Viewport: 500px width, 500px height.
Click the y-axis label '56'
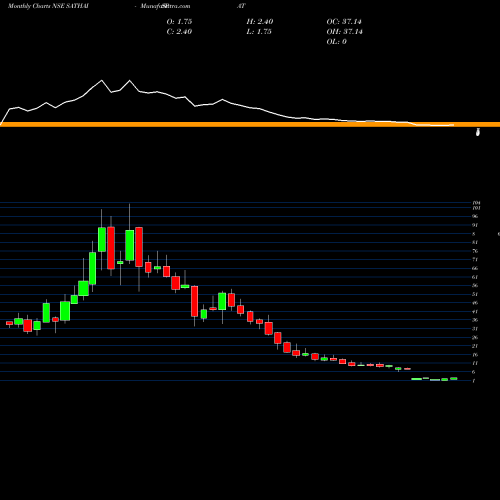click(x=475, y=285)
